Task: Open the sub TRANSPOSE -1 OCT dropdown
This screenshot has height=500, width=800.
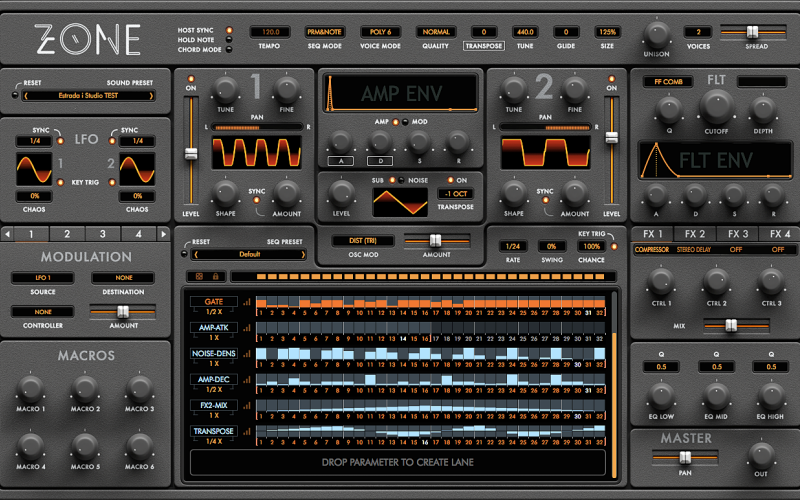Action: pyautogui.click(x=456, y=194)
